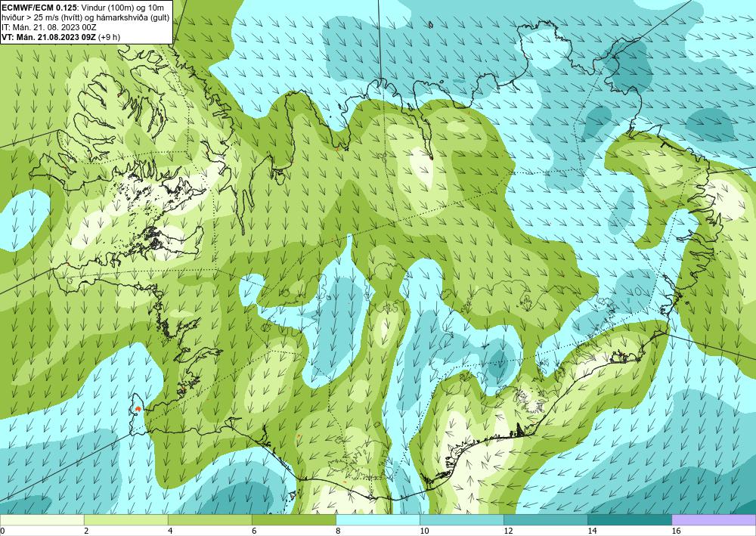The image size is (756, 536).
Task: Click the legend scale label '6'
Action: [254, 531]
